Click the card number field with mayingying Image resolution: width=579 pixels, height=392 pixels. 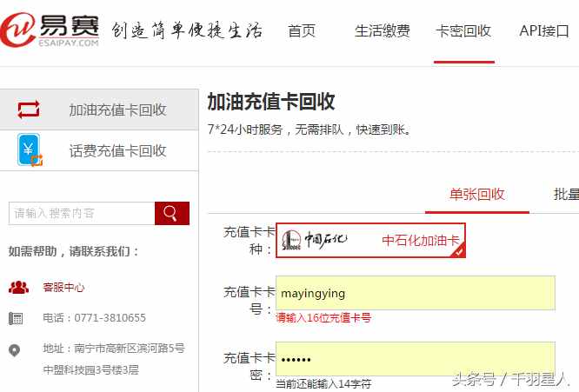click(x=416, y=293)
